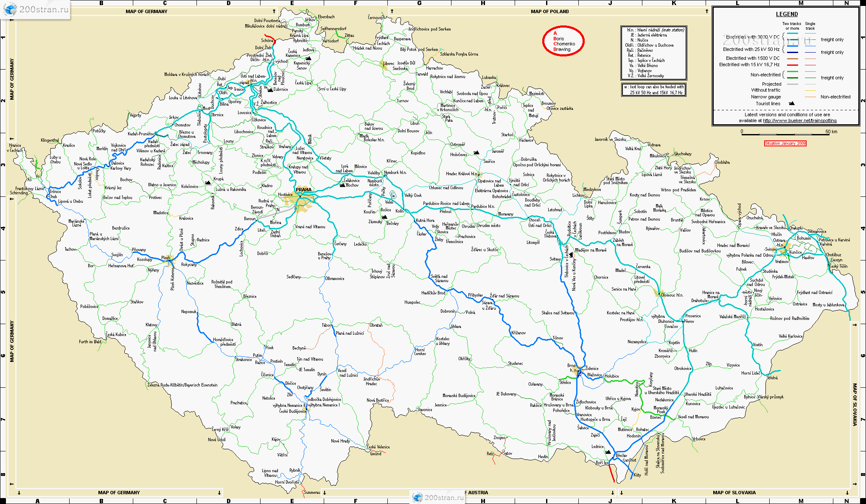This screenshot has width=866, height=504.
Task: Click train icon at Mladějov na Moravě
Action: click(x=572, y=255)
